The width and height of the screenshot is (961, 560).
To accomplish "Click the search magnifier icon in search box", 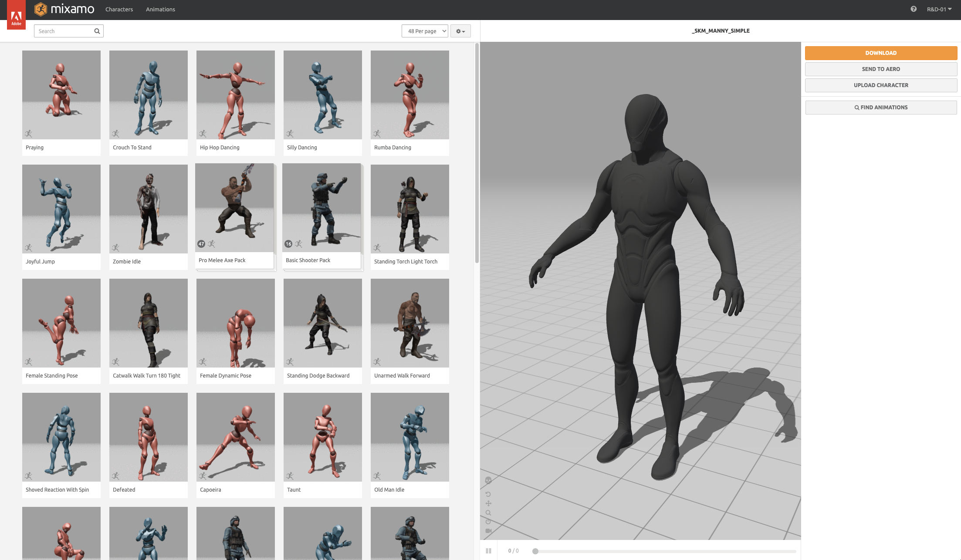I will [97, 31].
